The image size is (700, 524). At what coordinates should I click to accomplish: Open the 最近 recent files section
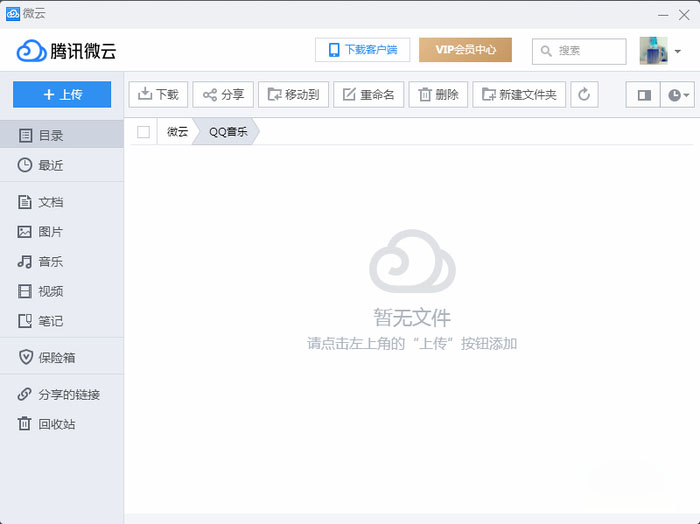[62, 165]
